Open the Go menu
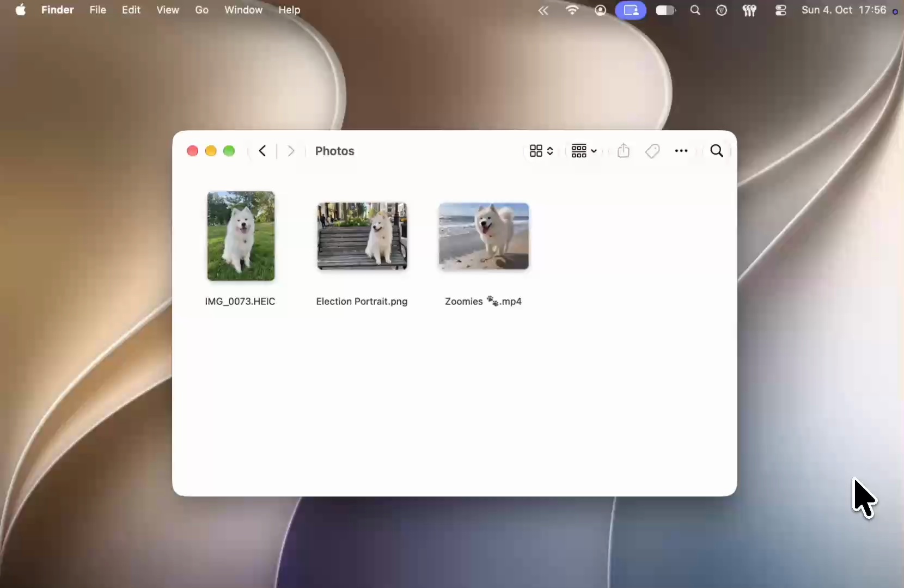Image resolution: width=904 pixels, height=588 pixels. click(201, 10)
